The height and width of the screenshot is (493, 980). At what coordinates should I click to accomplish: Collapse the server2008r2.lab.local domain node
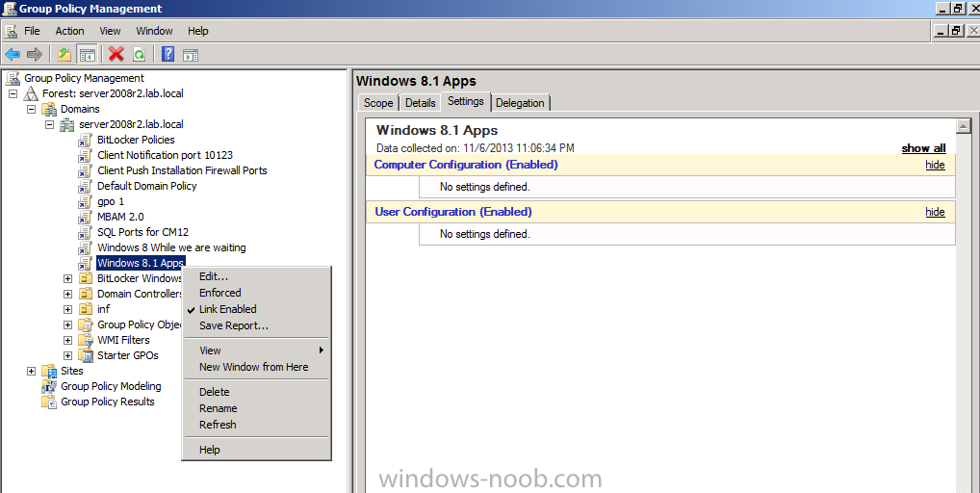[x=50, y=124]
